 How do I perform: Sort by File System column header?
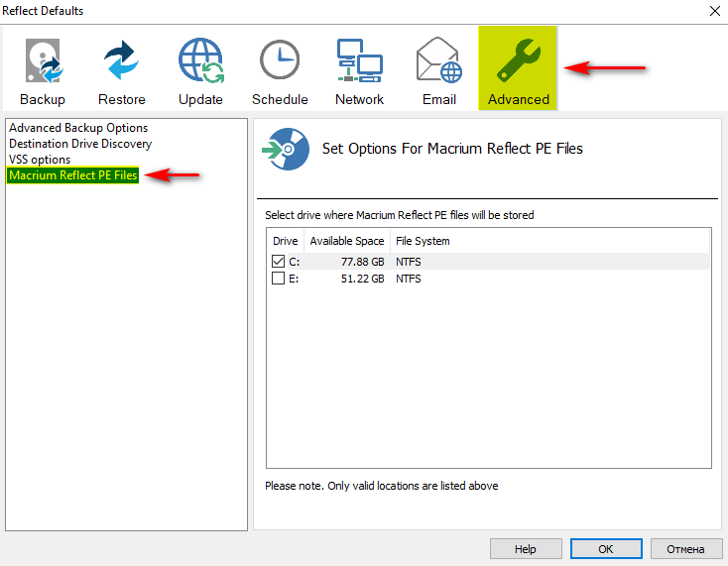pos(423,241)
